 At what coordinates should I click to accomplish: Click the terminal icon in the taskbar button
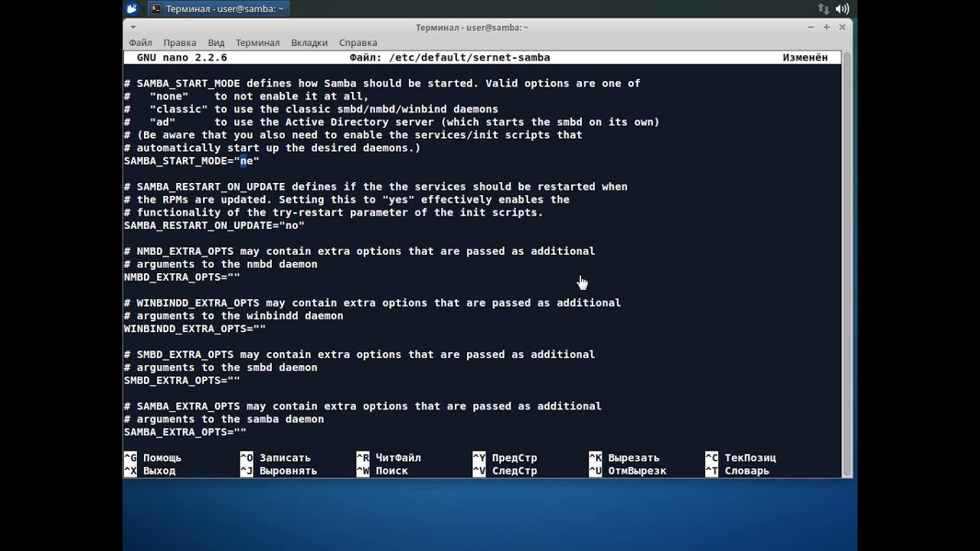[x=156, y=9]
